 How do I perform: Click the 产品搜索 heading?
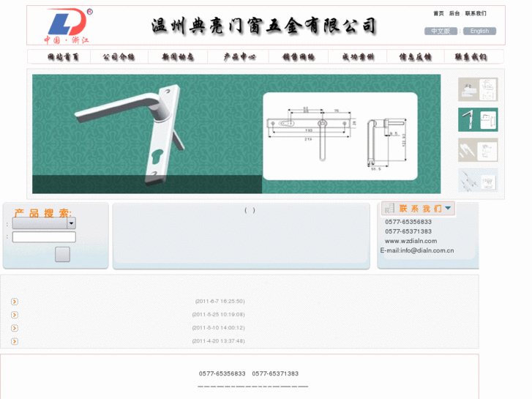(x=42, y=212)
